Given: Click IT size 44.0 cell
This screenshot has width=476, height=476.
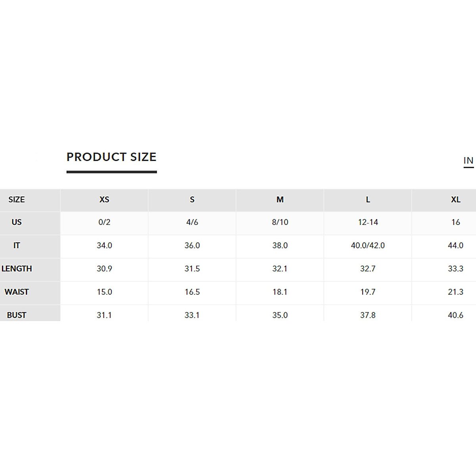Looking at the screenshot, I should pyautogui.click(x=455, y=246).
